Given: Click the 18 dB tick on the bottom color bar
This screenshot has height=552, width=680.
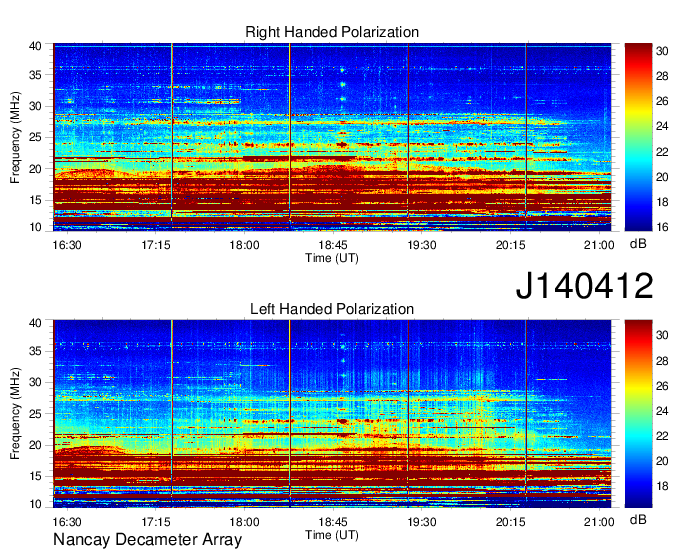Looking at the screenshot, I should 662,486.
